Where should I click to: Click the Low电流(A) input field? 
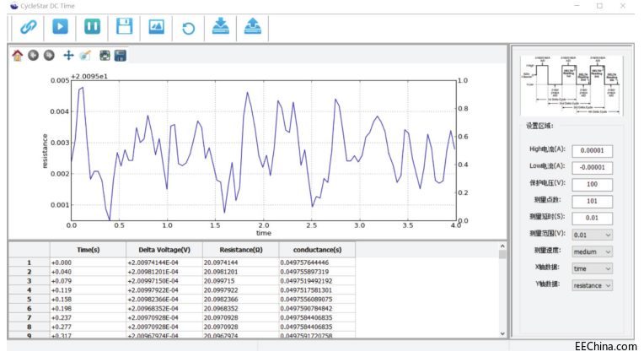tap(592, 167)
